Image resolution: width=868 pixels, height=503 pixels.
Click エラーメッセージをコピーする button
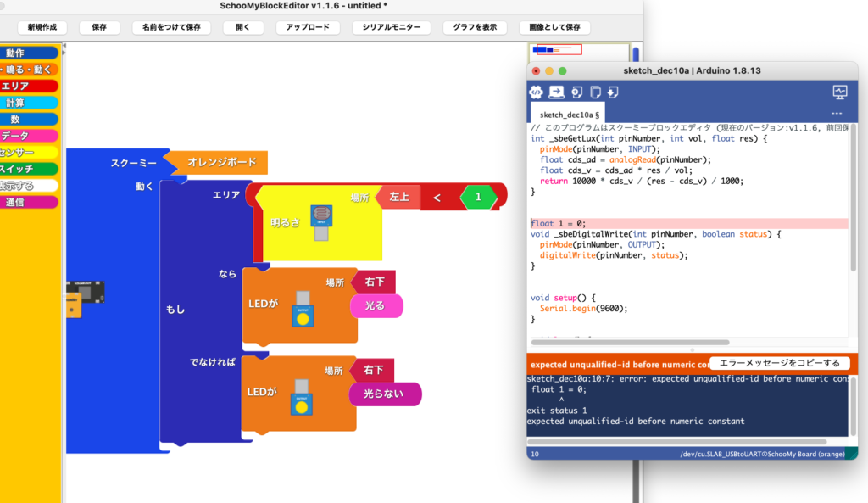click(x=779, y=363)
